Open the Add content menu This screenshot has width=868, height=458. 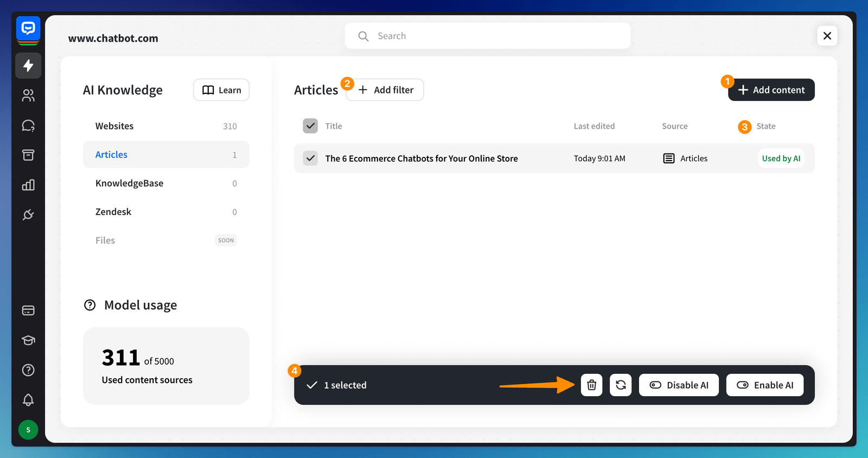[x=771, y=90]
